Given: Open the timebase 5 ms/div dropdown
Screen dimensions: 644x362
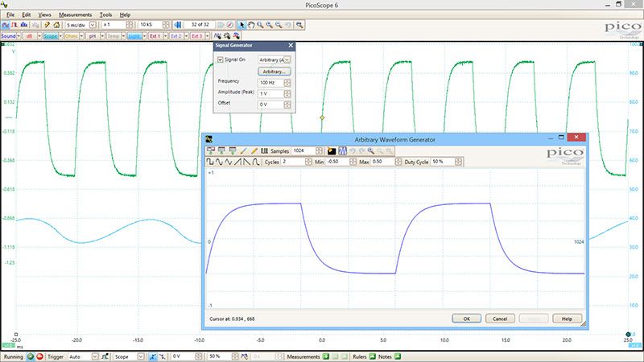Looking at the screenshot, I should pyautogui.click(x=91, y=25).
